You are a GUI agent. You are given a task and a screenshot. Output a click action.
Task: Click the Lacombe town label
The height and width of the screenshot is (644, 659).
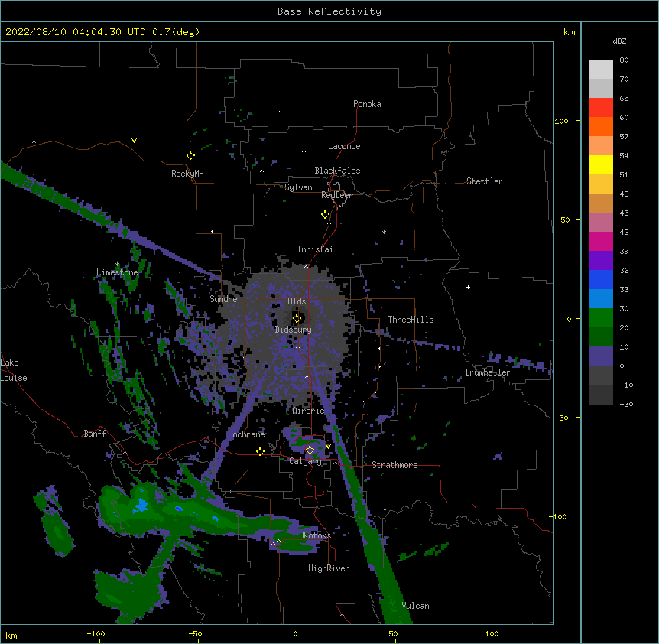[x=344, y=146]
